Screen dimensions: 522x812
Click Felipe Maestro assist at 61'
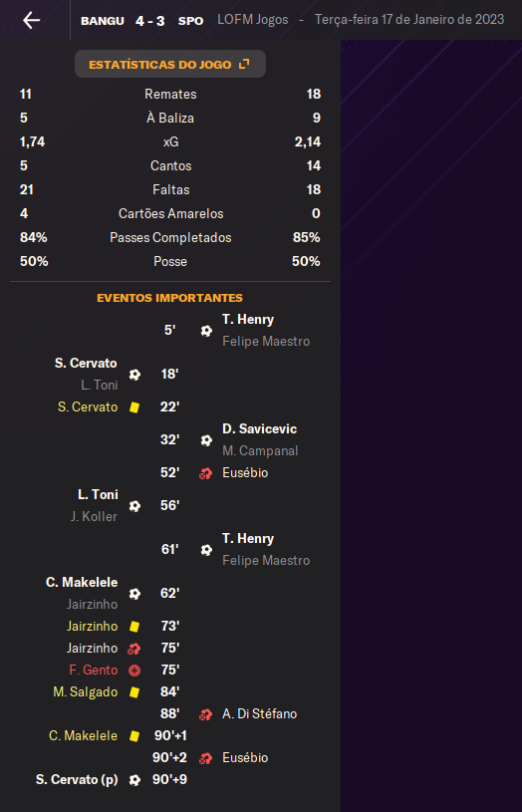click(266, 560)
